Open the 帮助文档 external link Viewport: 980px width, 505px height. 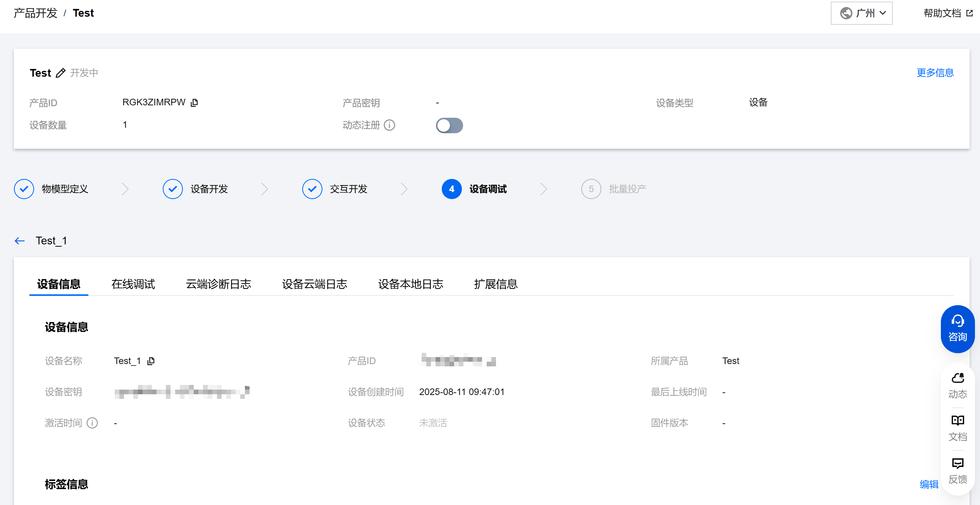(947, 13)
